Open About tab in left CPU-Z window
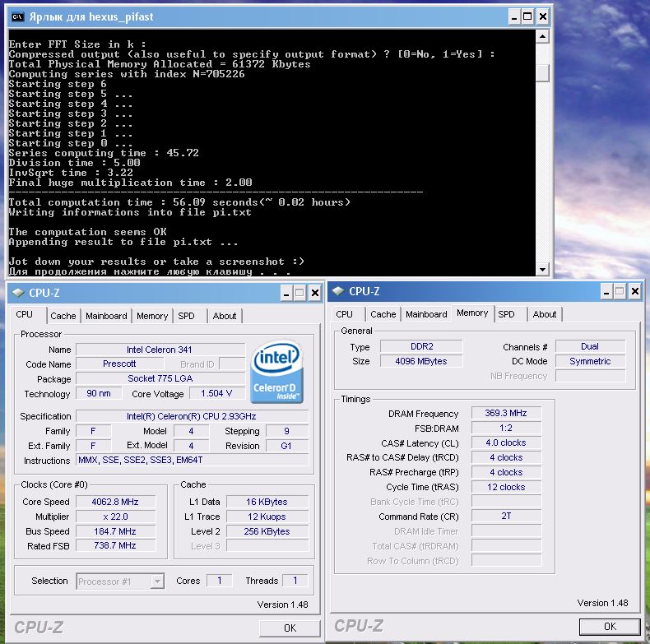This screenshot has height=644, width=650. [225, 316]
